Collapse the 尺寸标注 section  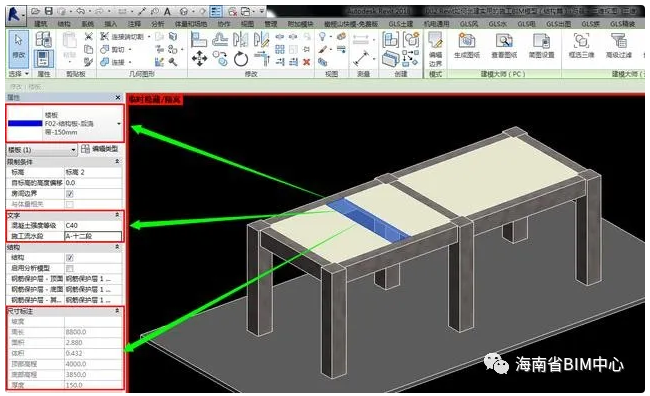(117, 311)
